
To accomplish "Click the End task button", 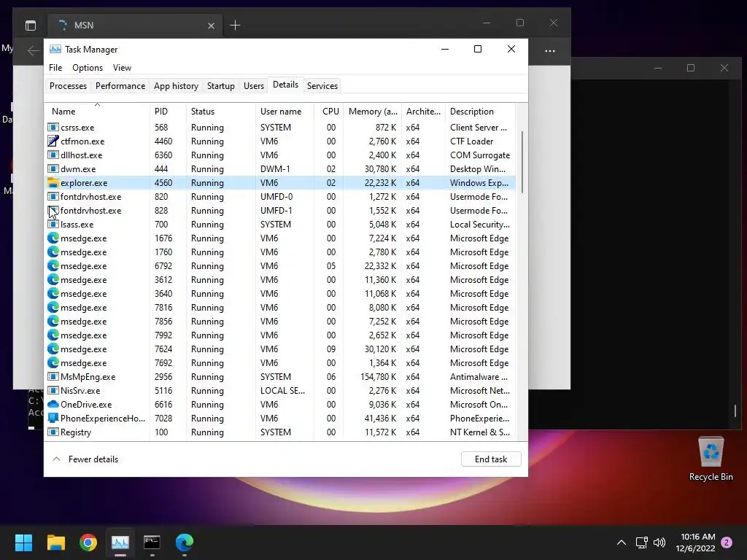I will pyautogui.click(x=491, y=459).
